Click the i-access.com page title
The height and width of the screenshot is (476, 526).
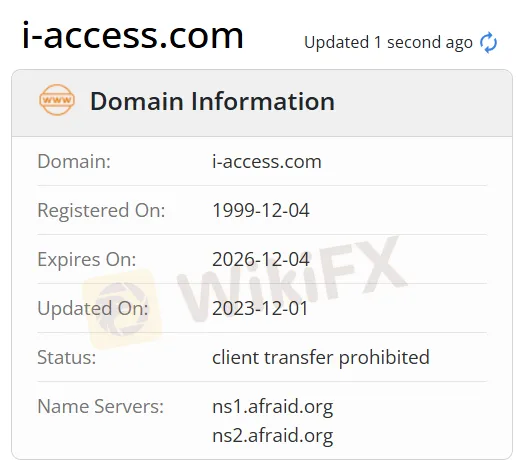[x=133, y=35]
